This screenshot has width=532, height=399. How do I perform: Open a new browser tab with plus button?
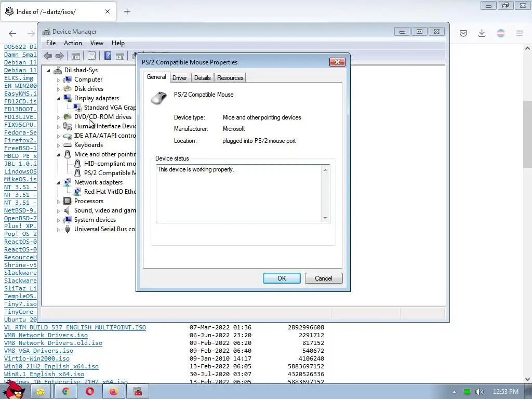pos(127,12)
